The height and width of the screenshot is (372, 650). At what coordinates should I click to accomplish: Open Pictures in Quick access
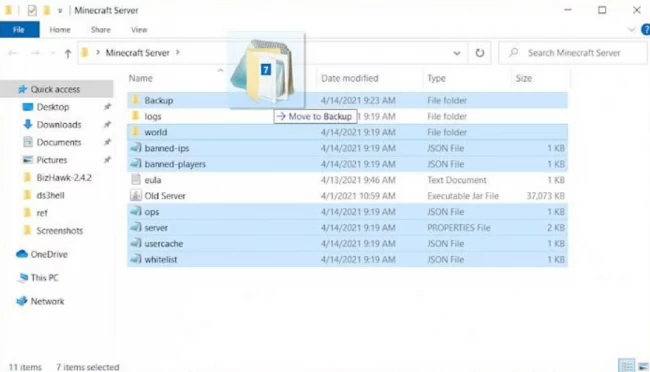[x=51, y=160]
